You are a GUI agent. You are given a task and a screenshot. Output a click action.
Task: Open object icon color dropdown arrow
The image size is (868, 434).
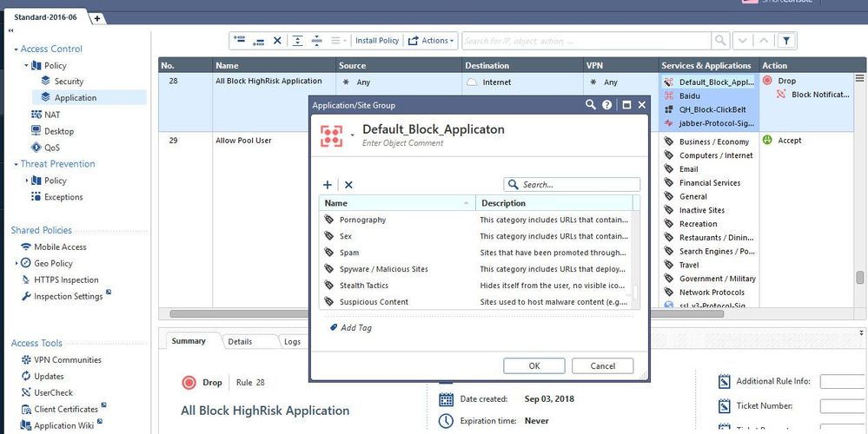pyautogui.click(x=352, y=135)
